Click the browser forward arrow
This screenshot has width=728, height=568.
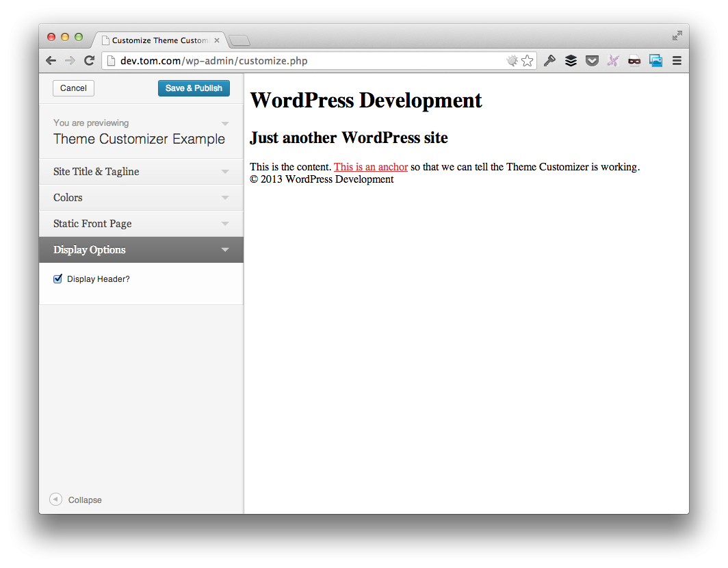click(70, 61)
